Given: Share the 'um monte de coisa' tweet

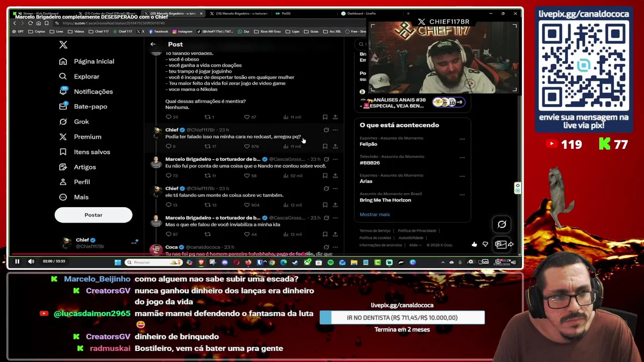Looking at the screenshot, I should click(335, 205).
